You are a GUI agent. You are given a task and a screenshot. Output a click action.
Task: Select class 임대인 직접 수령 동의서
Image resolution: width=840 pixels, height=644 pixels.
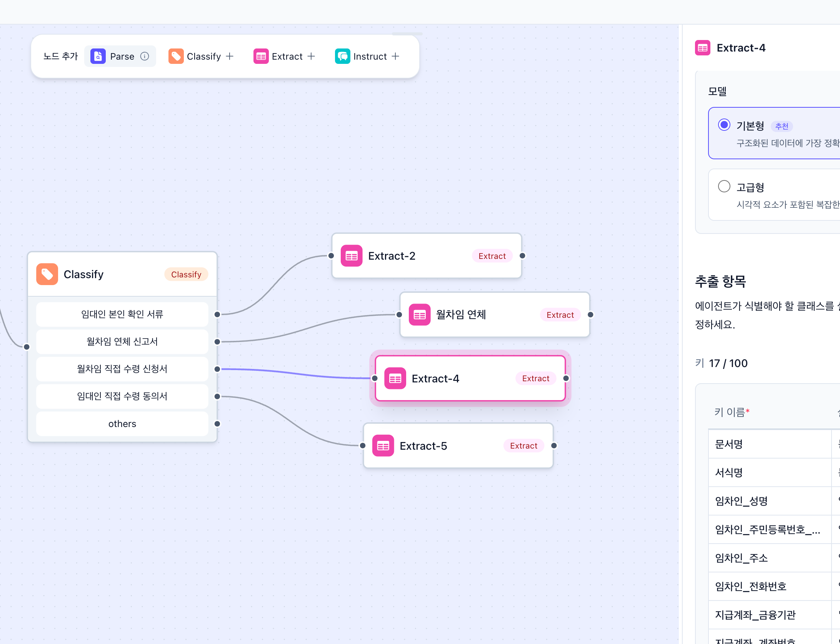[x=122, y=396]
